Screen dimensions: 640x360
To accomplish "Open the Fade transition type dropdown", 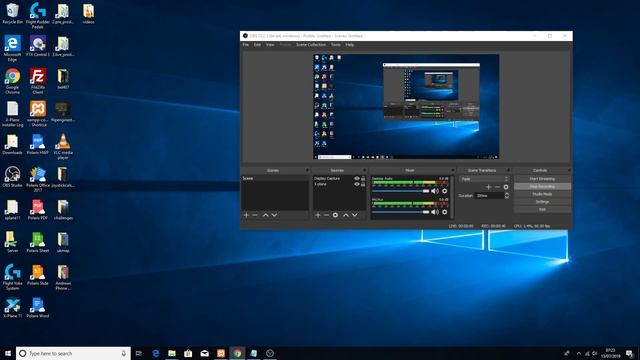I will click(484, 179).
